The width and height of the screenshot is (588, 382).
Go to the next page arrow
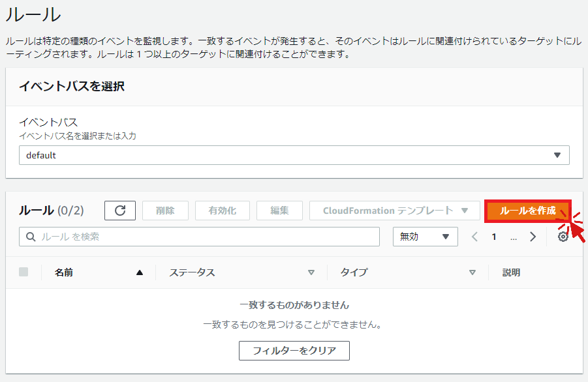(533, 237)
